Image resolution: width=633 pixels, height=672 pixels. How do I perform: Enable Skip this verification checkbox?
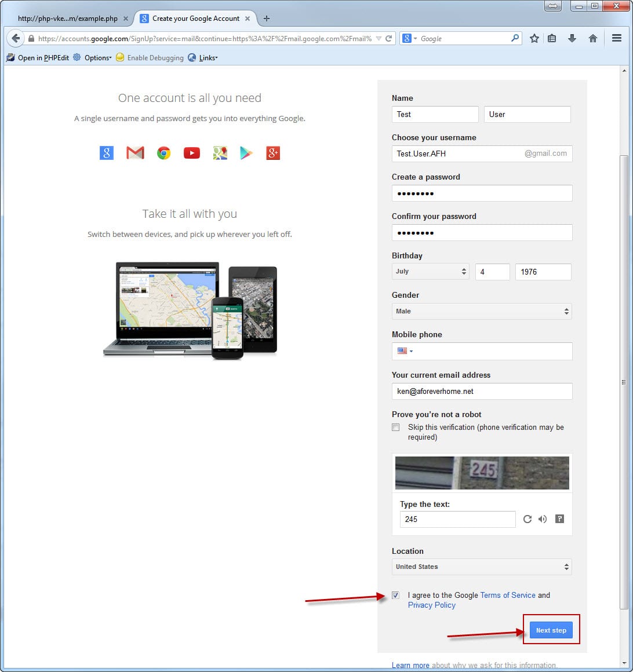(x=396, y=428)
